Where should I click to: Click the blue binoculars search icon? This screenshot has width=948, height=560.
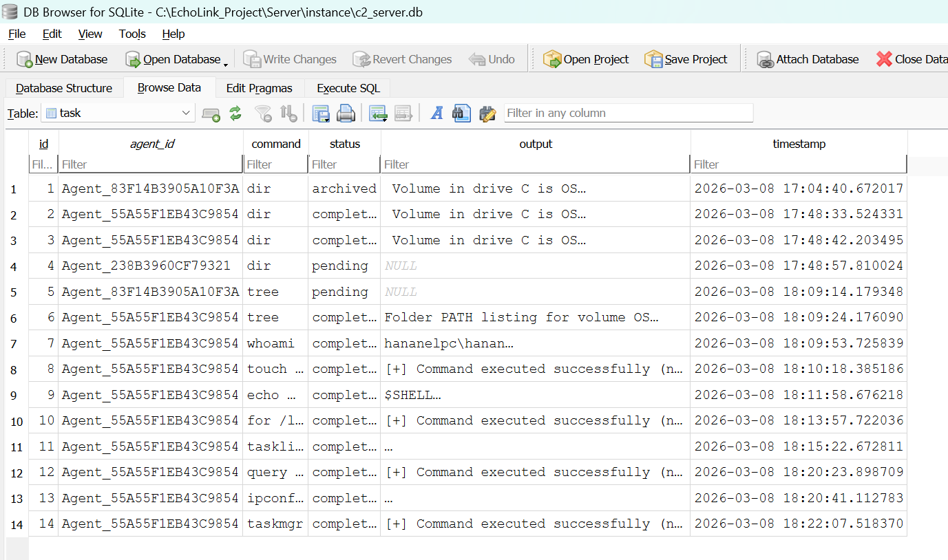pyautogui.click(x=461, y=113)
